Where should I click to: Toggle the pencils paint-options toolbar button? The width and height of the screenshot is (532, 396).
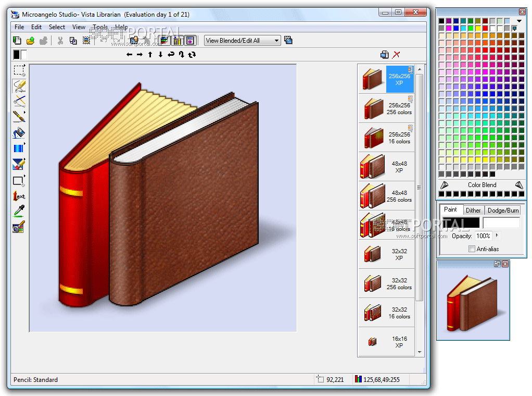(x=177, y=41)
